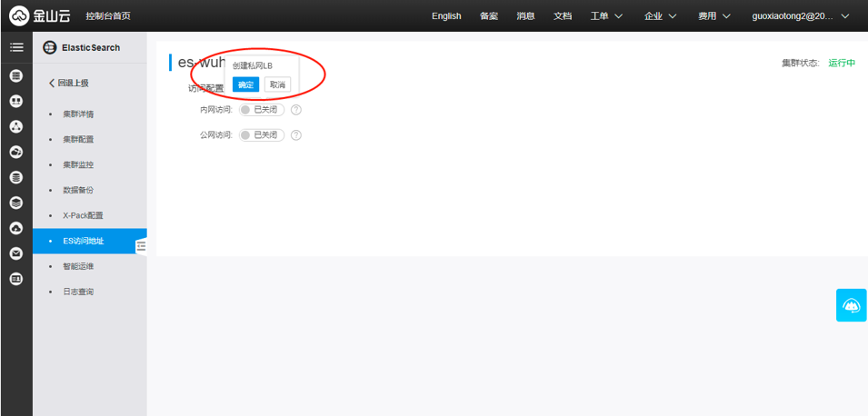Toggle the 公网访问 switch
868x416 pixels.
point(261,135)
